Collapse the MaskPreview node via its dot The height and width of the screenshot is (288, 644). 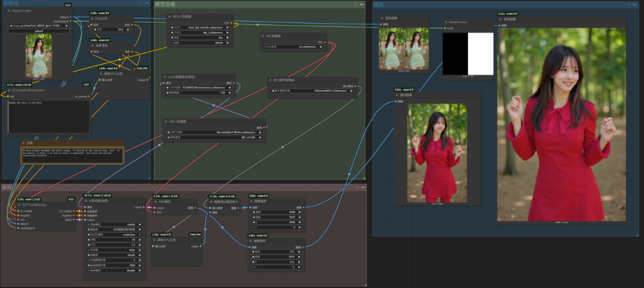446,21
